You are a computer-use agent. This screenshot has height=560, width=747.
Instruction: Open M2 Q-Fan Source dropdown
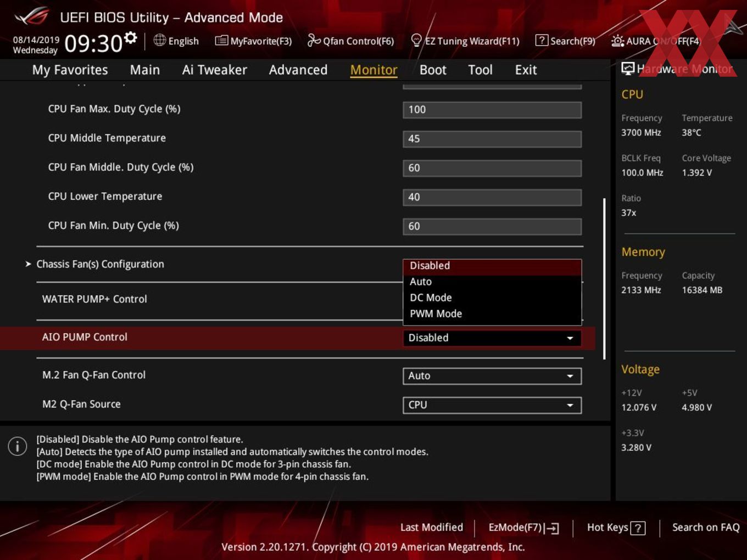(x=492, y=405)
